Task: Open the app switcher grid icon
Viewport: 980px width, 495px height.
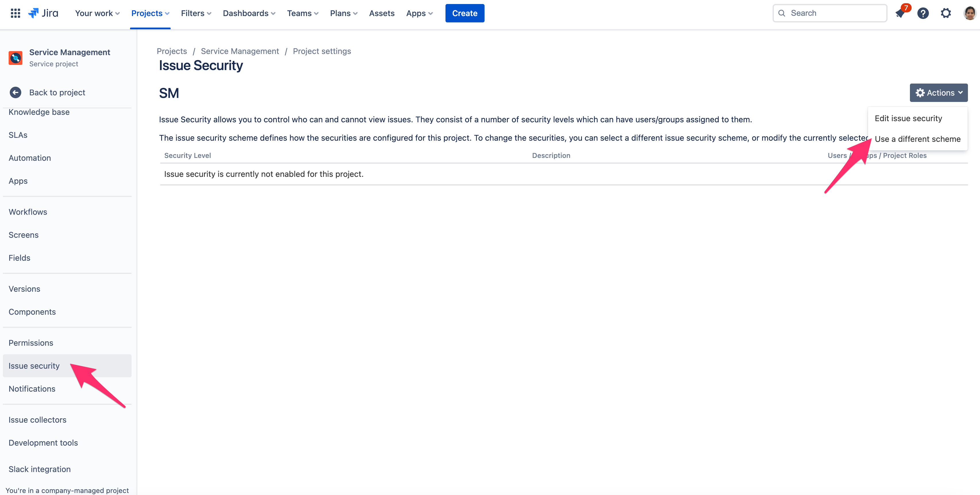Action: (x=15, y=13)
